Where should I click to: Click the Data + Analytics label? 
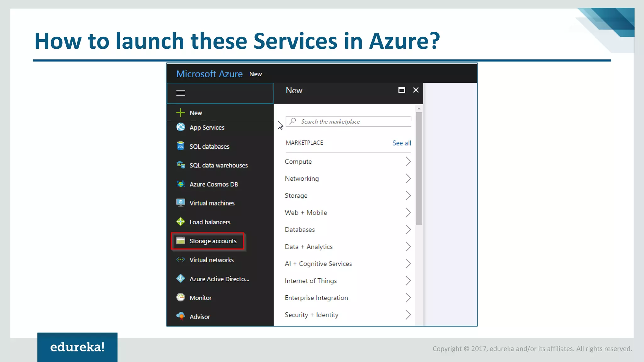308,247
